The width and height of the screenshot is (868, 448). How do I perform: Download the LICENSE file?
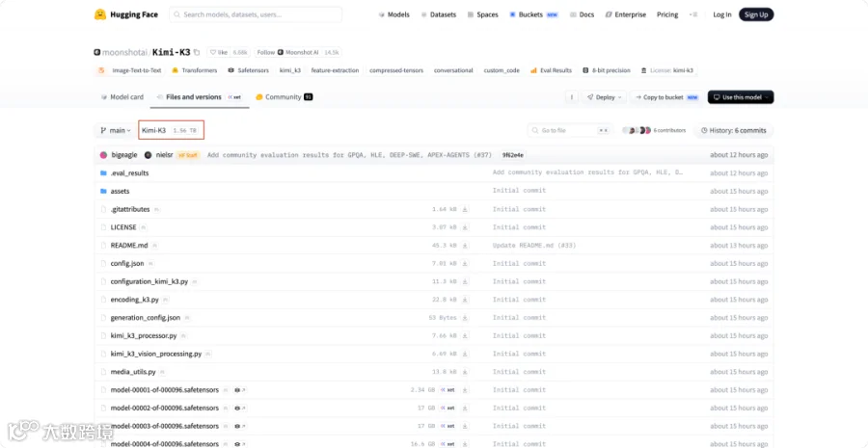[x=465, y=227]
